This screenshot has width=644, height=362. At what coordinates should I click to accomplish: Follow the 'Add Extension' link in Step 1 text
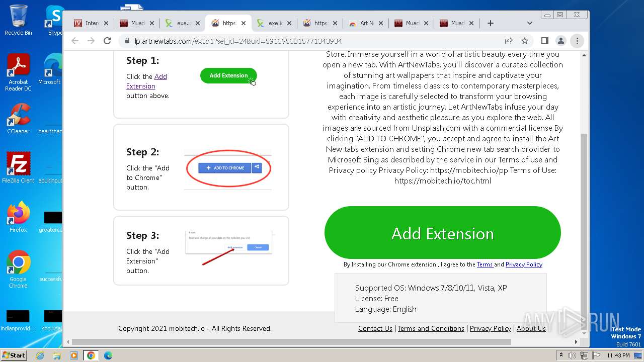[x=146, y=81]
